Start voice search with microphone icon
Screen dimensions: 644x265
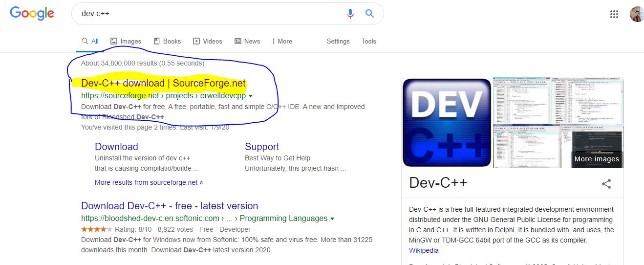tap(350, 14)
